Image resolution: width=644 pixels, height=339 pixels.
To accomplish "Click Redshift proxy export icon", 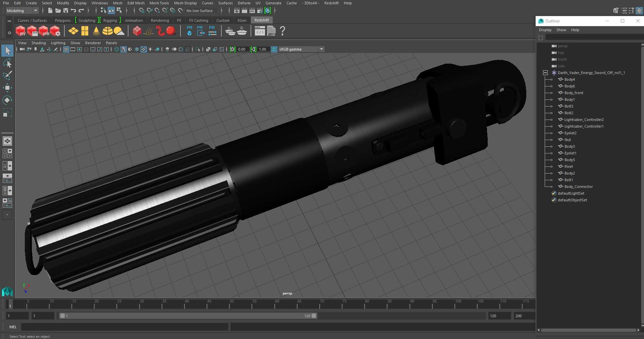I will (x=201, y=31).
